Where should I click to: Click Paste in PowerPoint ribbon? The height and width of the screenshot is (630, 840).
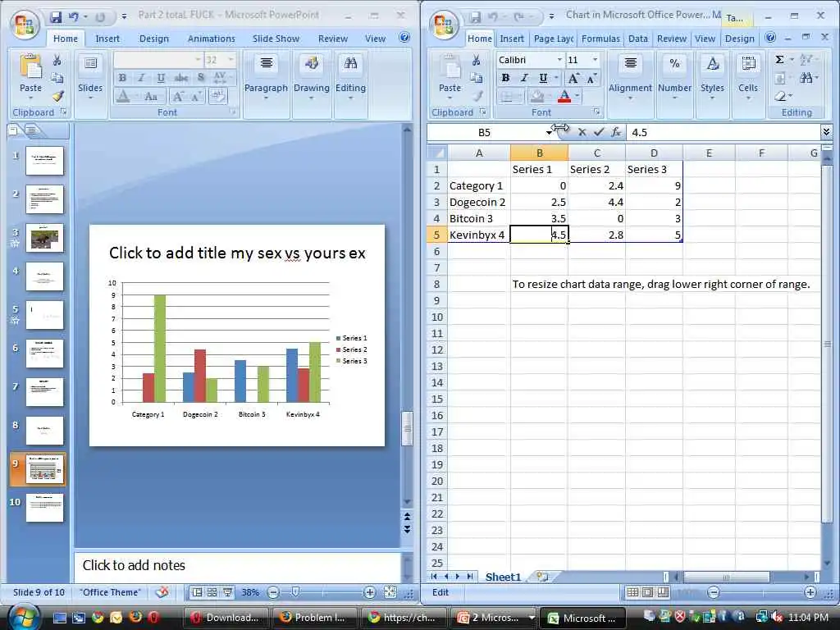(x=30, y=77)
